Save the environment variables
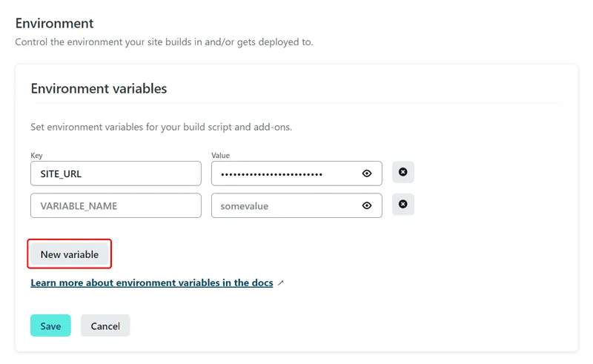This screenshot has height=364, width=593. tap(50, 325)
